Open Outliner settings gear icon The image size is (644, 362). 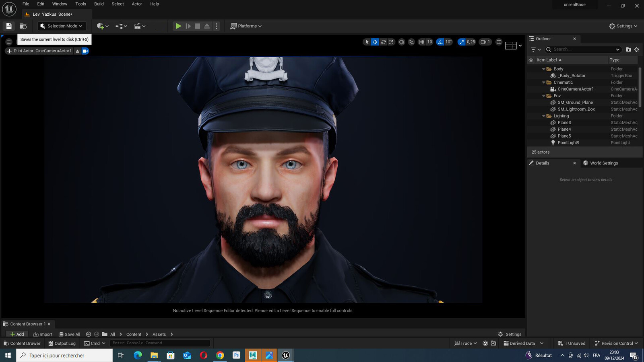click(637, 49)
